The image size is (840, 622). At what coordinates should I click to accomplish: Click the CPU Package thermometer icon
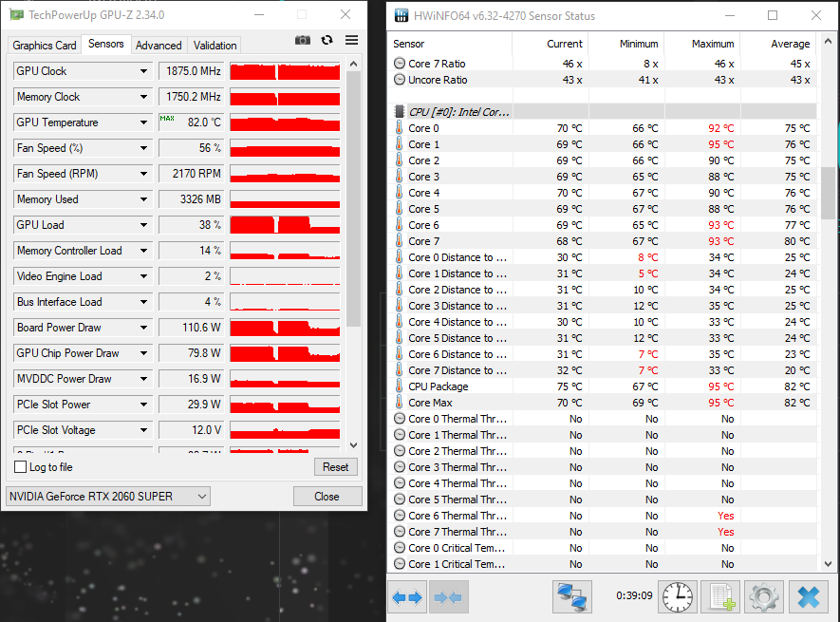pyautogui.click(x=399, y=386)
